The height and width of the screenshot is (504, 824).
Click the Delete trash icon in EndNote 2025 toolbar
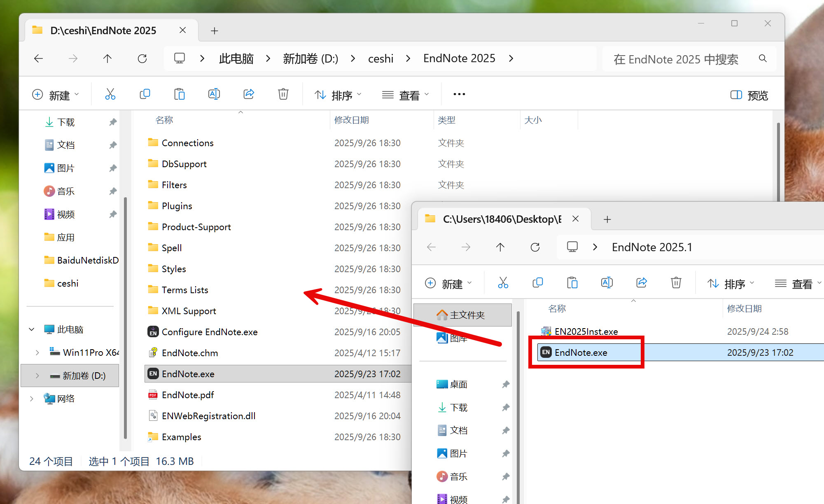(283, 94)
